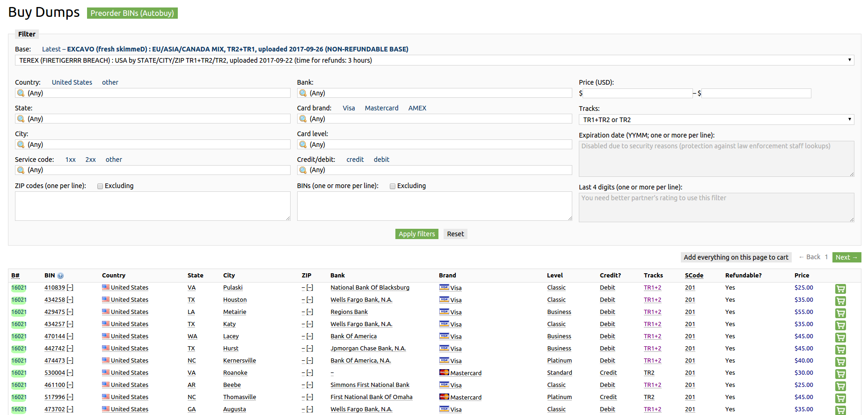Sort the table by SCode column header
The width and height of the screenshot is (868, 415).
[x=694, y=276]
